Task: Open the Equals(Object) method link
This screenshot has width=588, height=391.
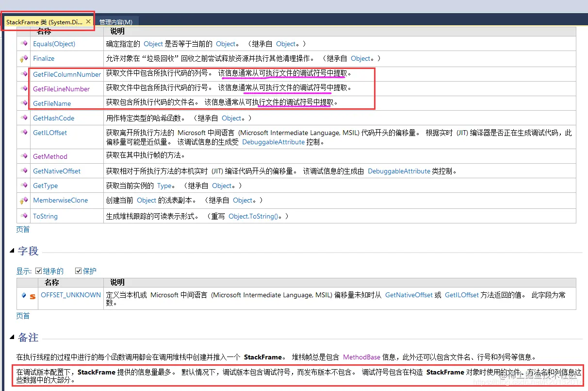Action: point(54,44)
